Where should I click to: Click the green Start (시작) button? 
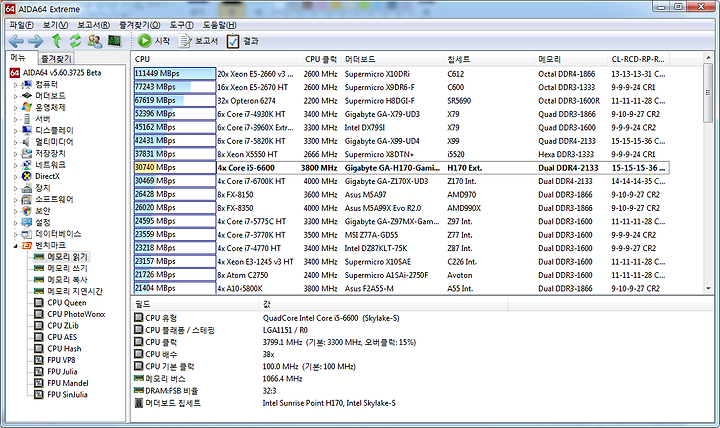[x=154, y=41]
